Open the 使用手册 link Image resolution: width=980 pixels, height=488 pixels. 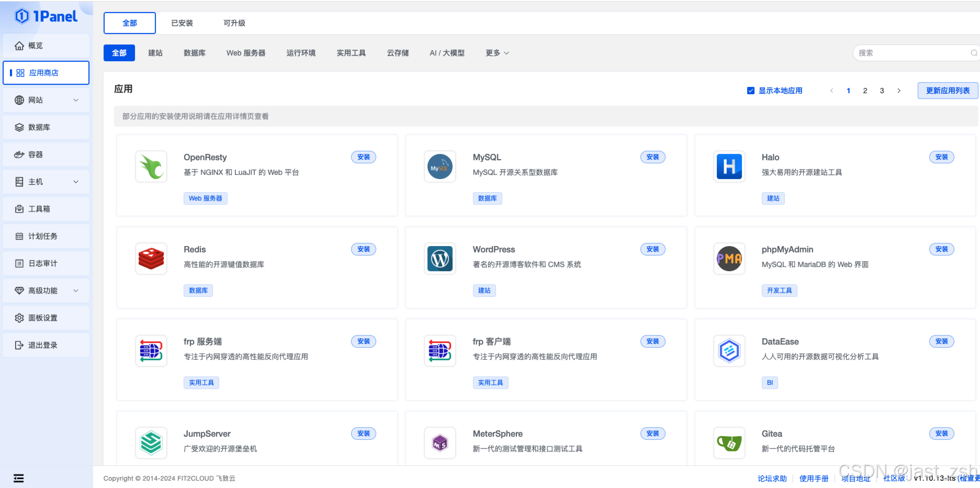coord(814,479)
